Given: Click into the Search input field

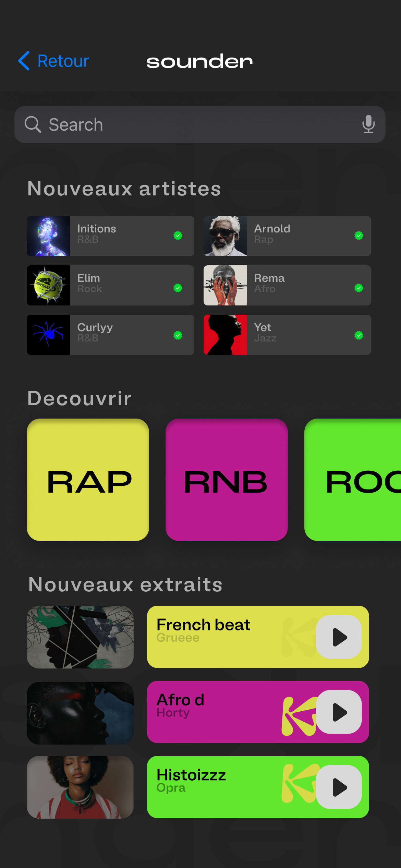Looking at the screenshot, I should [200, 124].
